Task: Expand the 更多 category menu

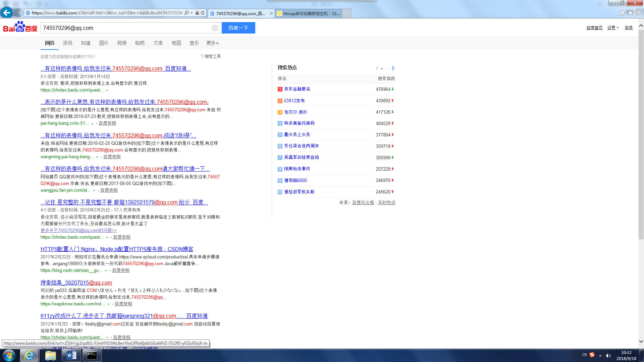Action: click(212, 43)
